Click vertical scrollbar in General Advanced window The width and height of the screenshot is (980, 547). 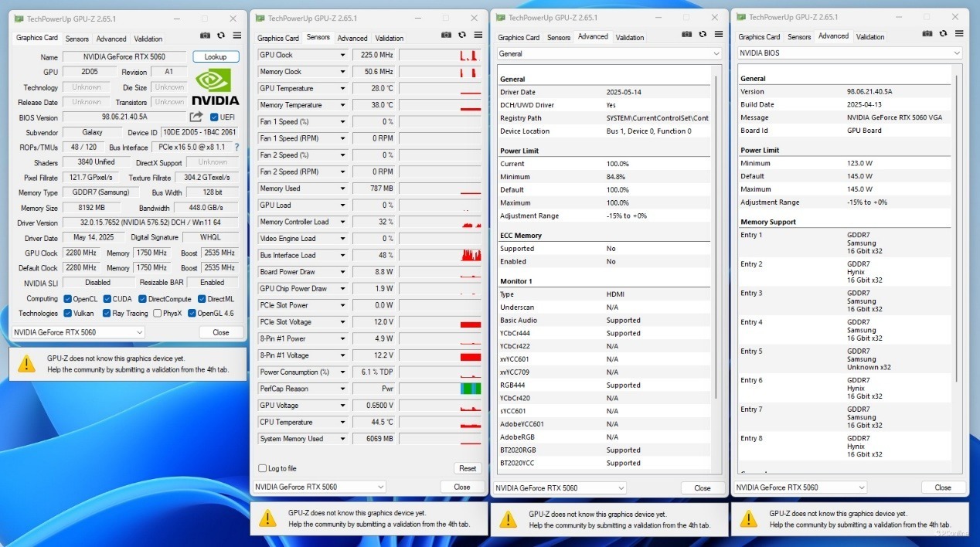tap(716, 236)
